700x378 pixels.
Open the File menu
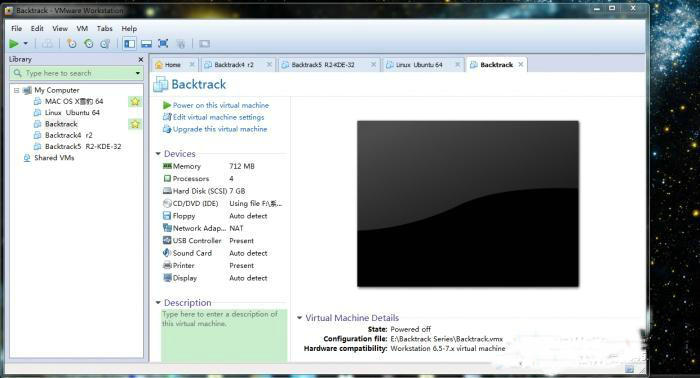(17, 29)
